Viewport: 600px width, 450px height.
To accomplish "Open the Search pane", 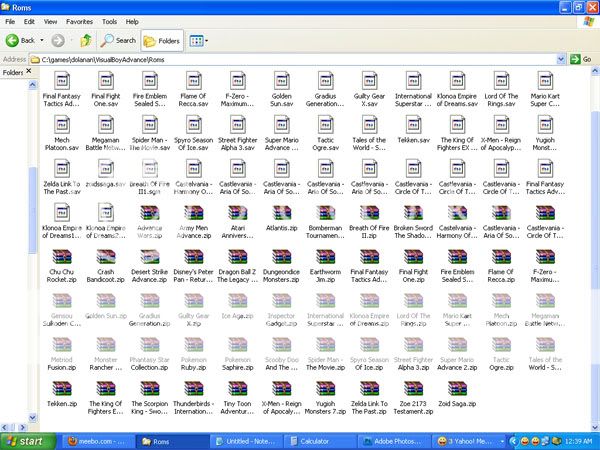I will 118,40.
